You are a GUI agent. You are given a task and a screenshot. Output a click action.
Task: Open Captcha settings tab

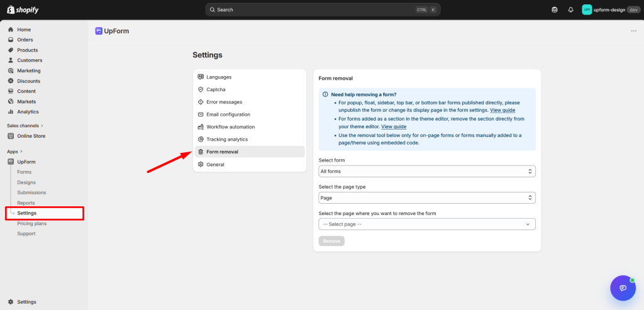coord(250,89)
